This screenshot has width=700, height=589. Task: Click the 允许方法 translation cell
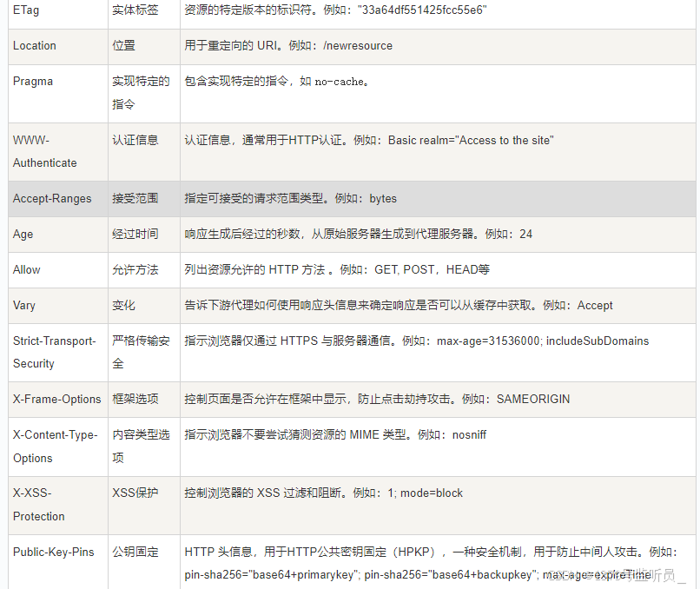(x=144, y=270)
